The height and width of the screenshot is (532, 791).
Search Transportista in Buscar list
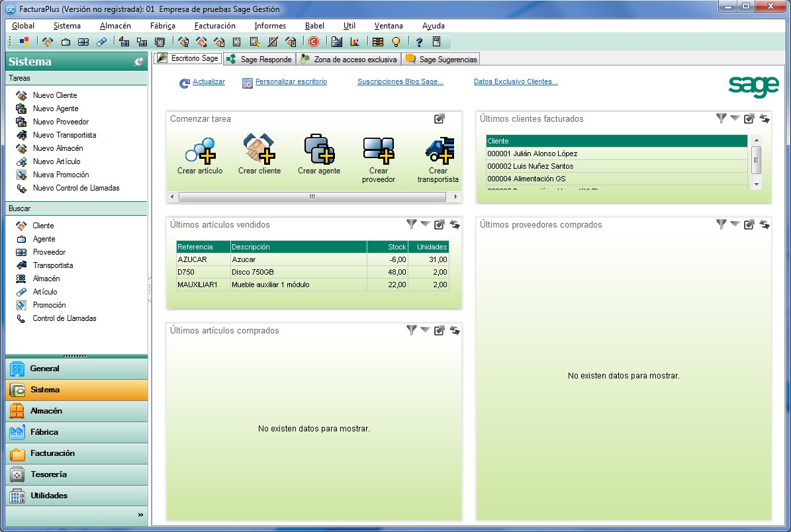pos(52,265)
